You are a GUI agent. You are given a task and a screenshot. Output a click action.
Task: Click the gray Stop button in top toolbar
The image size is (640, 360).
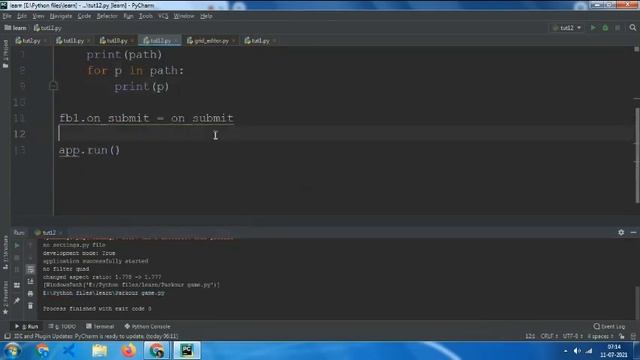click(x=618, y=28)
